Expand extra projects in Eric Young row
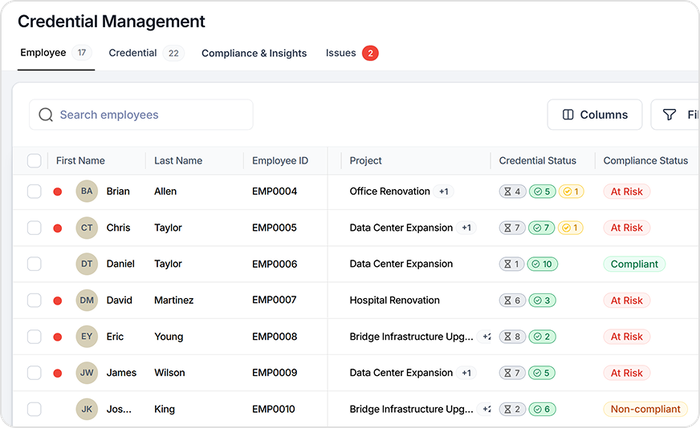Viewport: 700px width, 428px height. tap(485, 337)
